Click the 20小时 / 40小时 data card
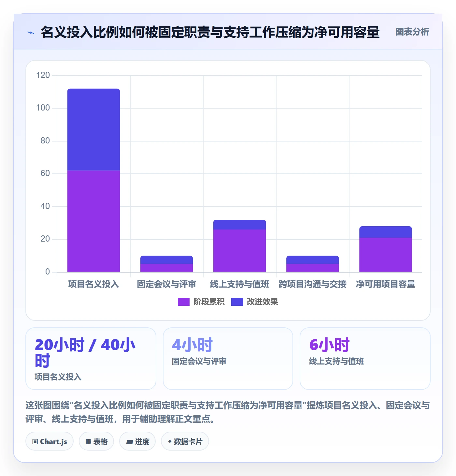456x476 pixels. 91,359
